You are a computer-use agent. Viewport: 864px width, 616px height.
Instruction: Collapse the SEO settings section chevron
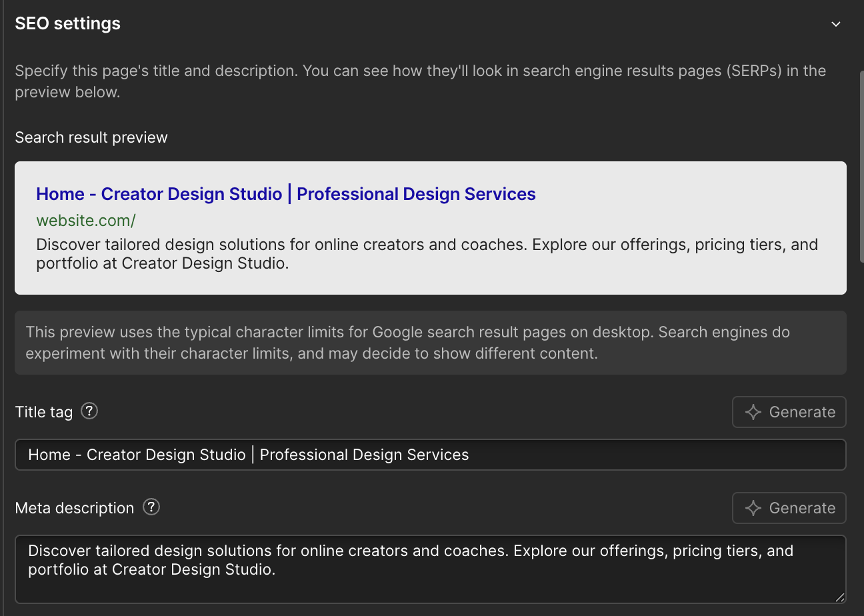[x=836, y=24]
